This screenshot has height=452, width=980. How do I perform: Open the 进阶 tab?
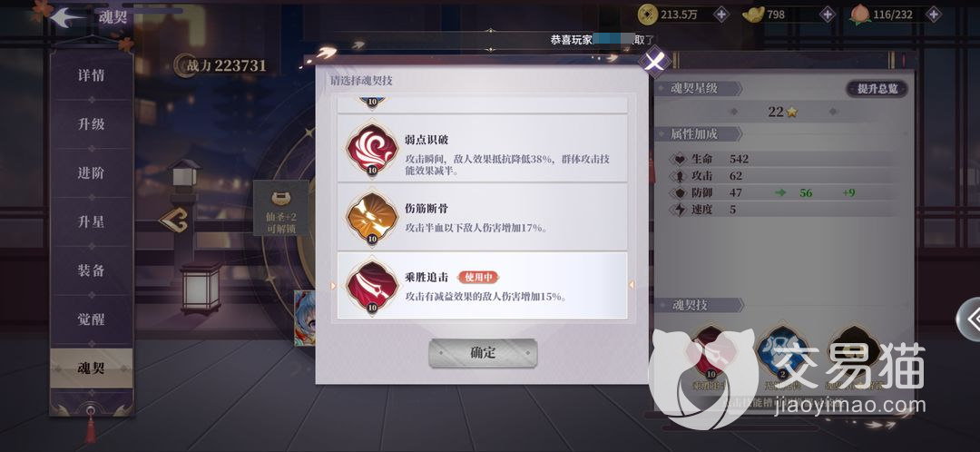click(x=92, y=172)
